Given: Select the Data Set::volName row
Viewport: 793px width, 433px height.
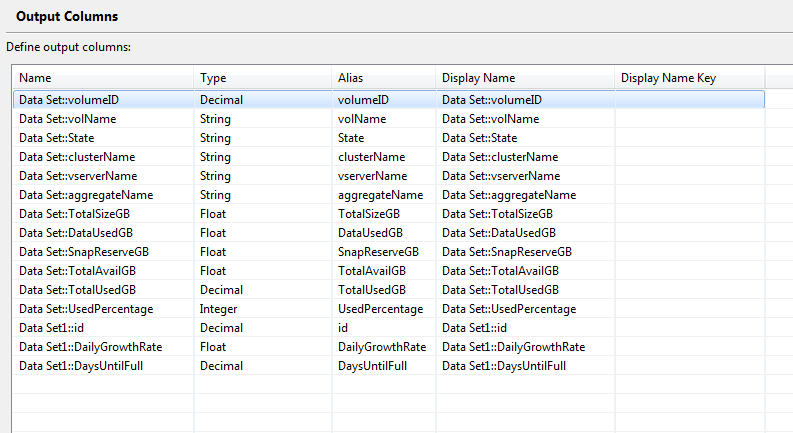Looking at the screenshot, I should pyautogui.click(x=388, y=119).
